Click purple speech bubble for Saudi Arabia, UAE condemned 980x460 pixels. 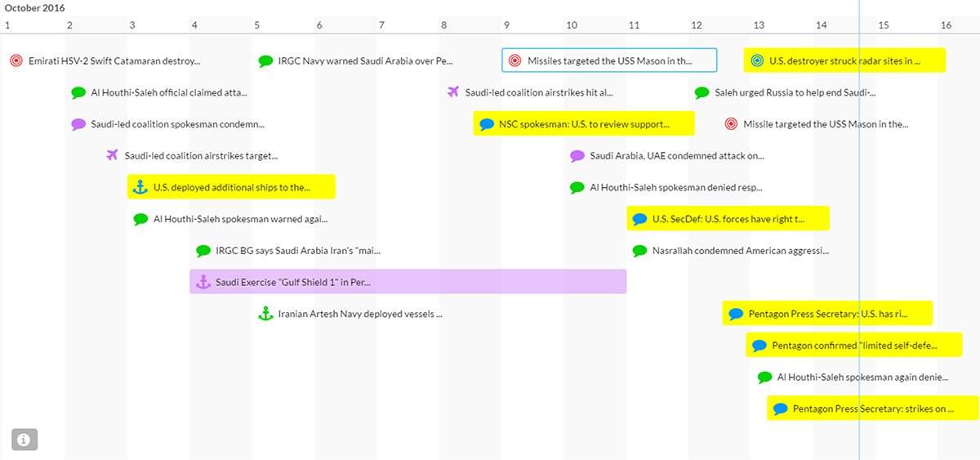tap(577, 155)
